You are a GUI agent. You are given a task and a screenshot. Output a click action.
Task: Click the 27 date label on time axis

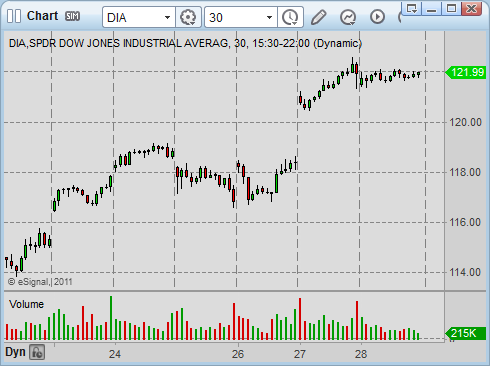point(300,354)
